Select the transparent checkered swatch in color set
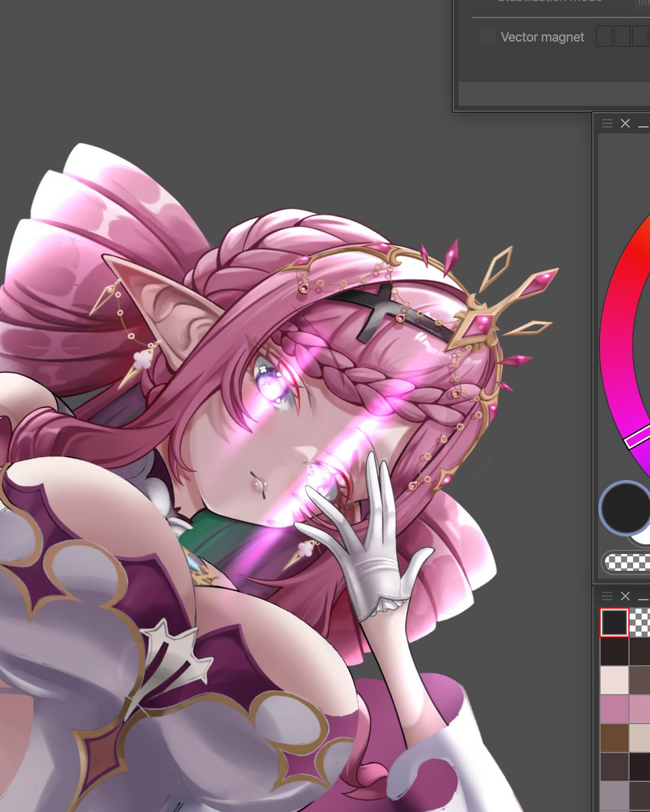Image resolution: width=650 pixels, height=812 pixels. coord(642,623)
